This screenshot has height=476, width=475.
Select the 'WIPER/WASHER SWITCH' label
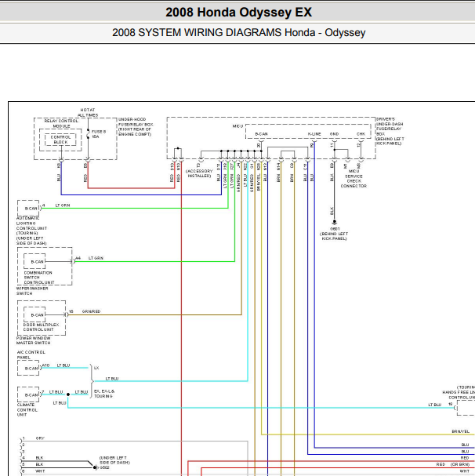pos(32,291)
